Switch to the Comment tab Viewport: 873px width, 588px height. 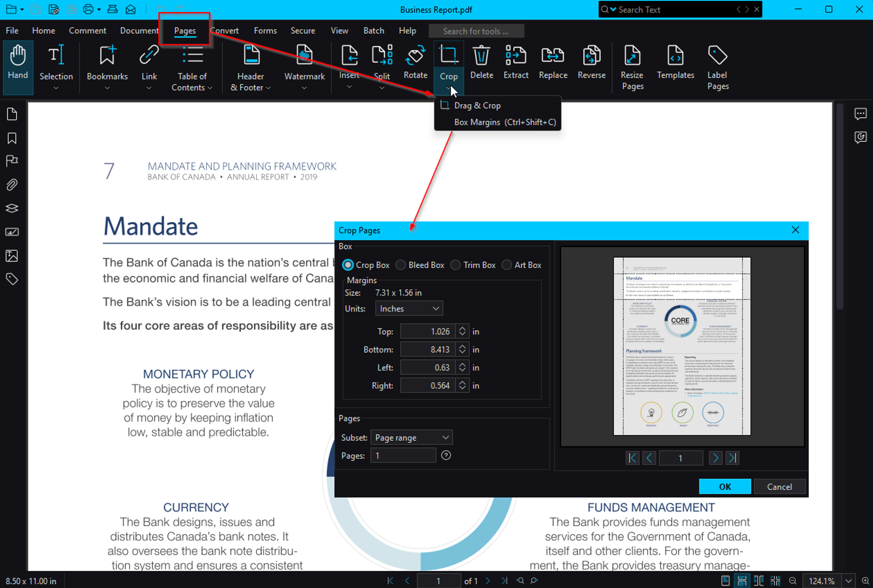[87, 30]
